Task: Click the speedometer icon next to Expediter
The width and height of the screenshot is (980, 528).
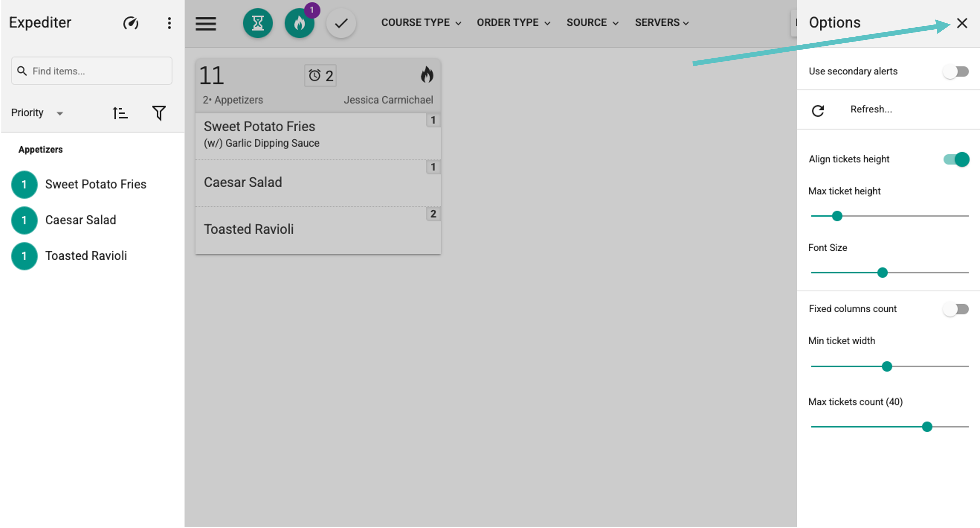Action: (x=130, y=23)
